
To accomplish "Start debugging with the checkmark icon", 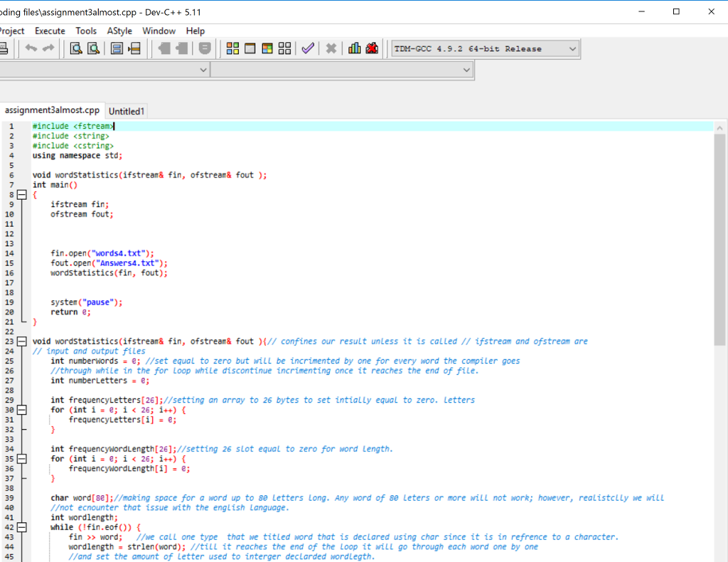I will [x=308, y=48].
